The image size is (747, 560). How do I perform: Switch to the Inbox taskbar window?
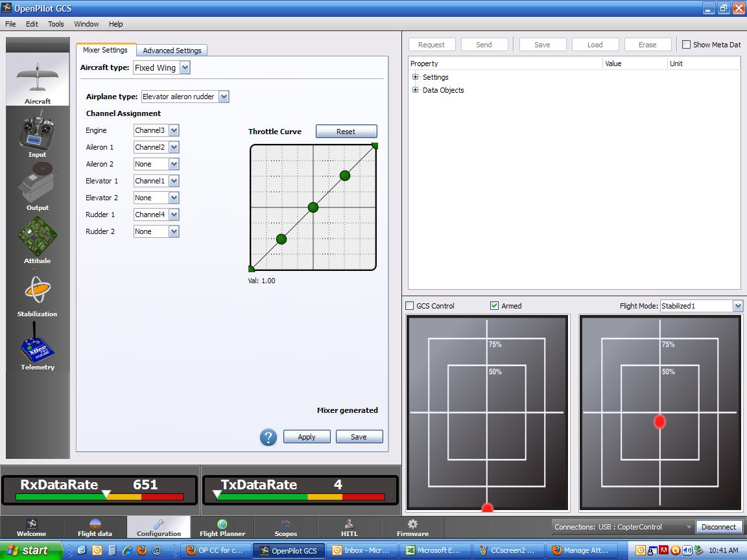[362, 550]
